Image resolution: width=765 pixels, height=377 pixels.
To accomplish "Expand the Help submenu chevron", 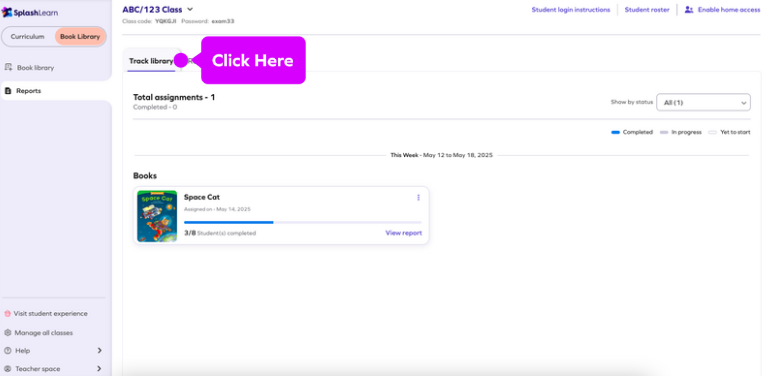I will pyautogui.click(x=100, y=350).
